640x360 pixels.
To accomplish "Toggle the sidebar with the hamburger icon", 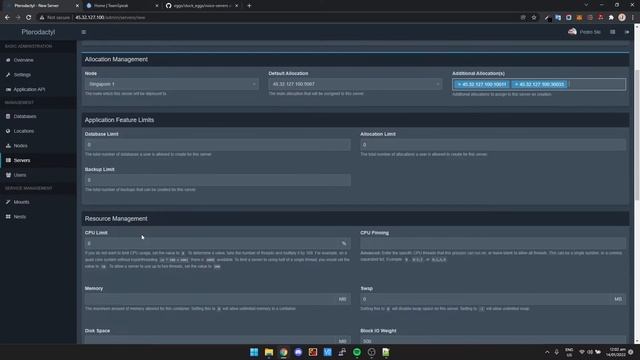I will coord(84,32).
